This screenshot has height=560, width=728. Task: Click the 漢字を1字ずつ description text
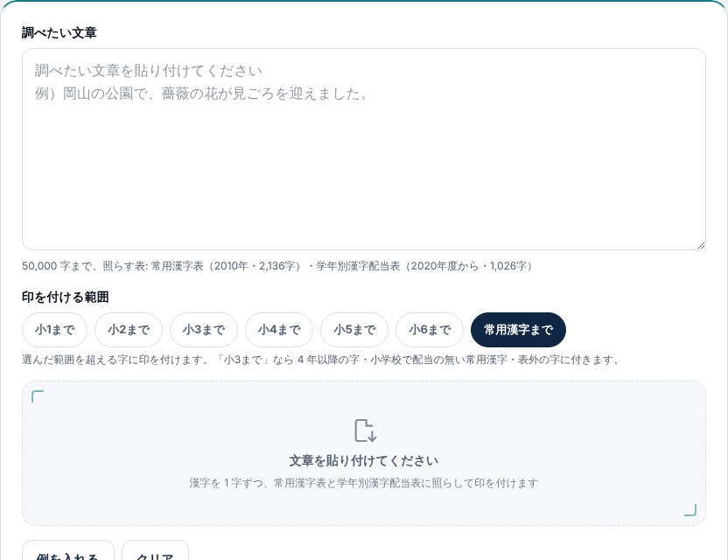click(364, 483)
